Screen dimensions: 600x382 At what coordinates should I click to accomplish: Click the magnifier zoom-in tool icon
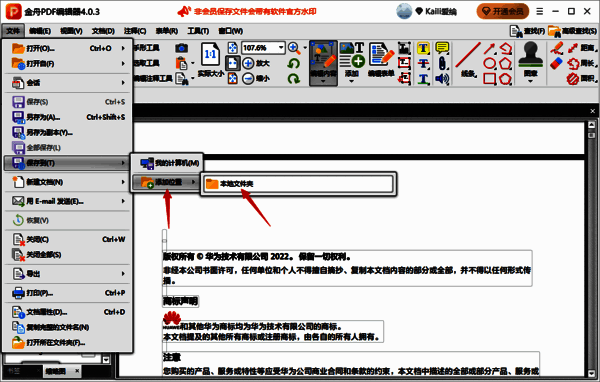[x=294, y=48]
